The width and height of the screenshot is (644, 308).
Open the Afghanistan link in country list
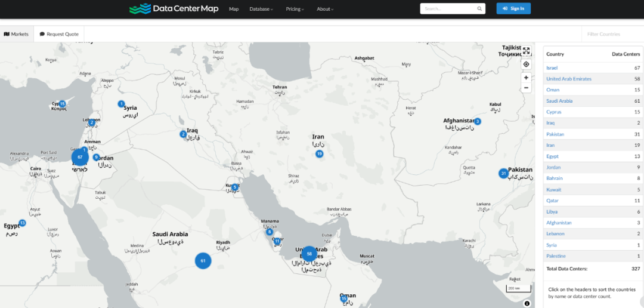pos(559,223)
